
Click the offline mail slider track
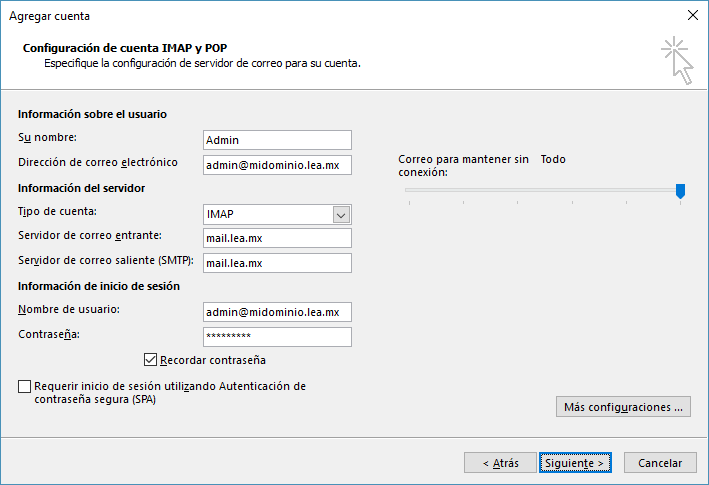pos(543,190)
